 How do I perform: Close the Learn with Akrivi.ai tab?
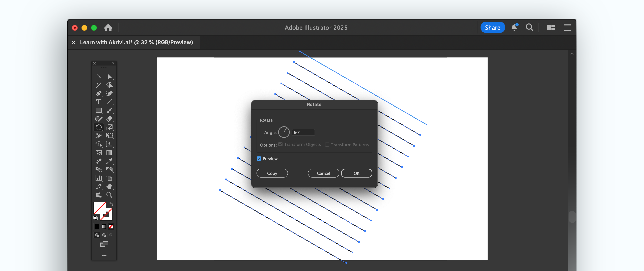[x=73, y=43]
